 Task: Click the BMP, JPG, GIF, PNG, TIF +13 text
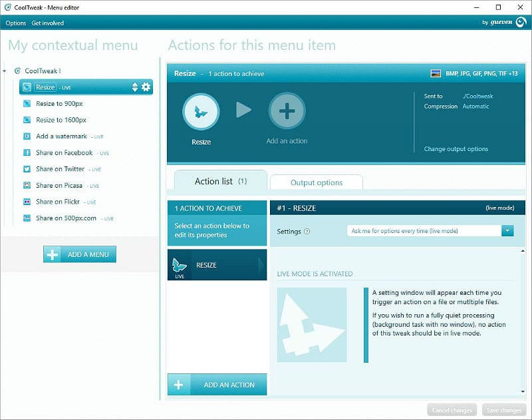(481, 73)
